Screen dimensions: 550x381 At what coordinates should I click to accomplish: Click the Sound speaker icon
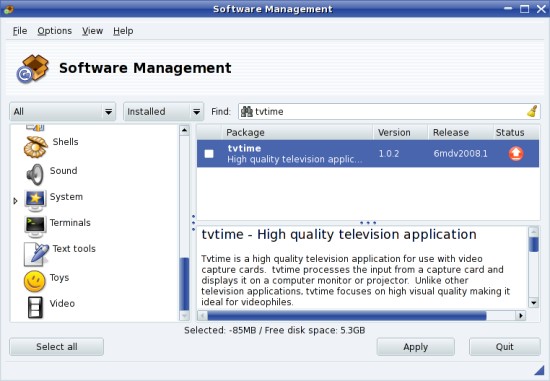(x=35, y=174)
